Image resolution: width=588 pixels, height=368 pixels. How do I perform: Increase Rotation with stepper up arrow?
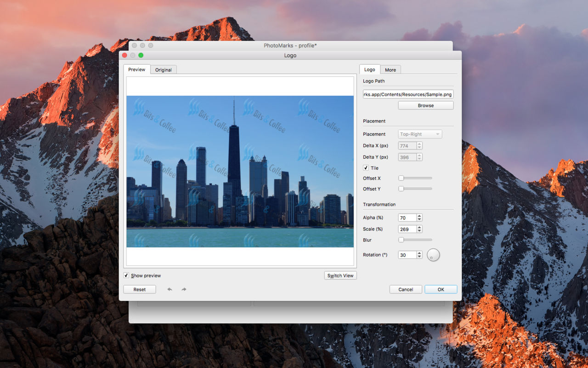pos(419,253)
